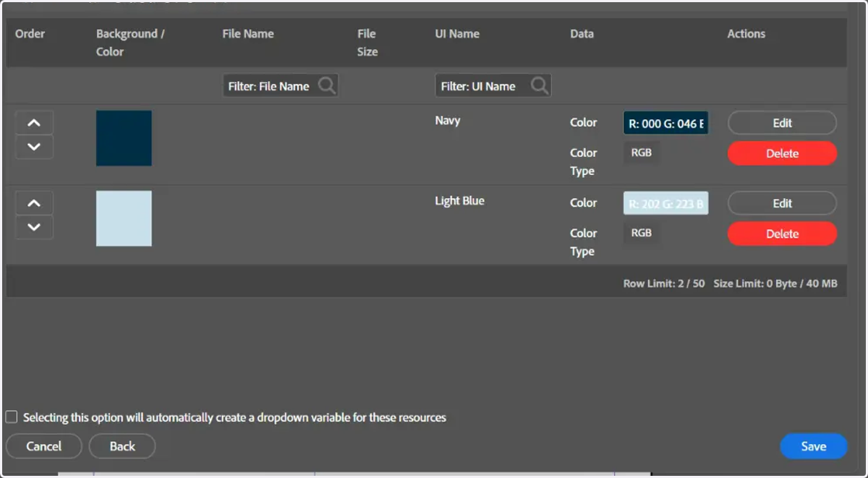Screen dimensions: 868x478
Task: Move the Navy row up
Action: pos(34,123)
